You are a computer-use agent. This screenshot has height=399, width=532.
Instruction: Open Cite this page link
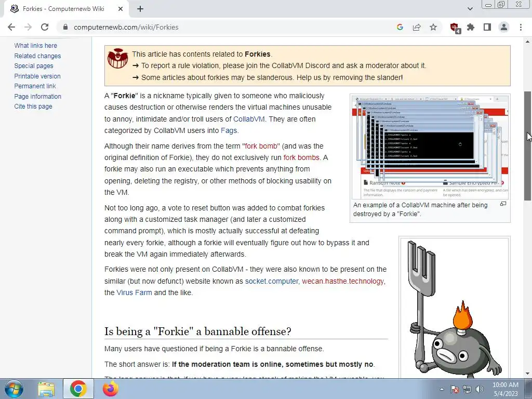click(33, 106)
